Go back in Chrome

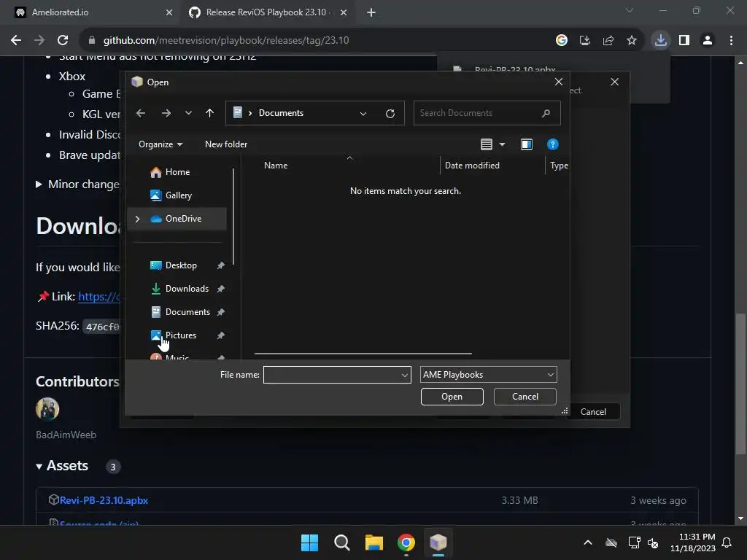[x=16, y=41]
